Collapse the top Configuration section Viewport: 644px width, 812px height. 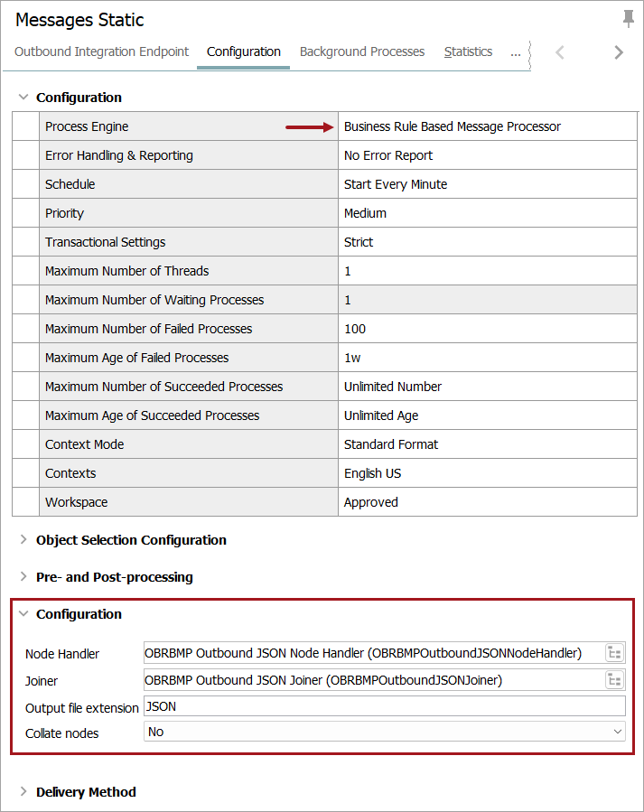pos(23,98)
